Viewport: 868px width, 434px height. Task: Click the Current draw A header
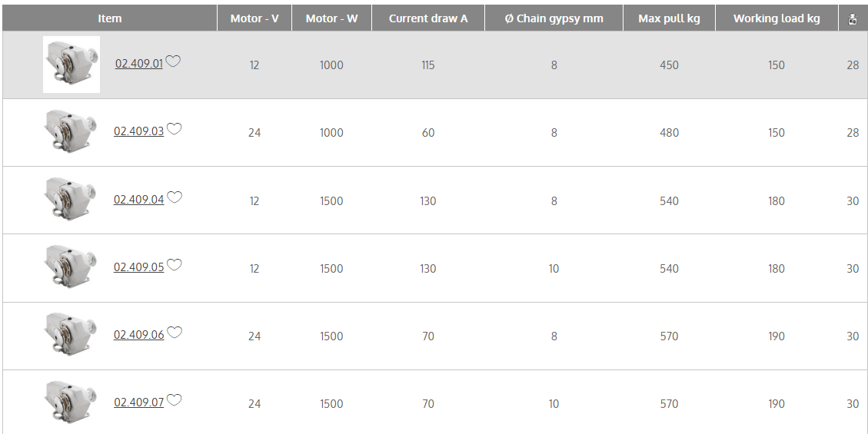(428, 18)
